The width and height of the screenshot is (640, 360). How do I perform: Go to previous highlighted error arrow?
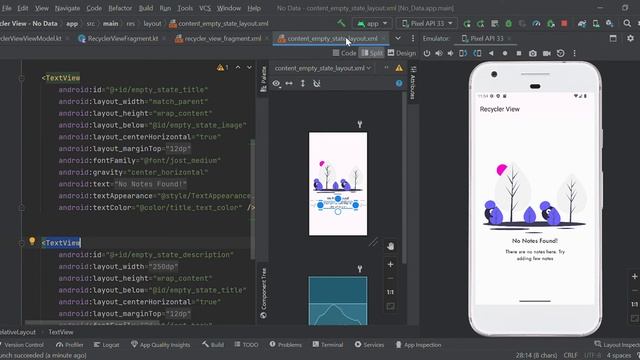238,67
